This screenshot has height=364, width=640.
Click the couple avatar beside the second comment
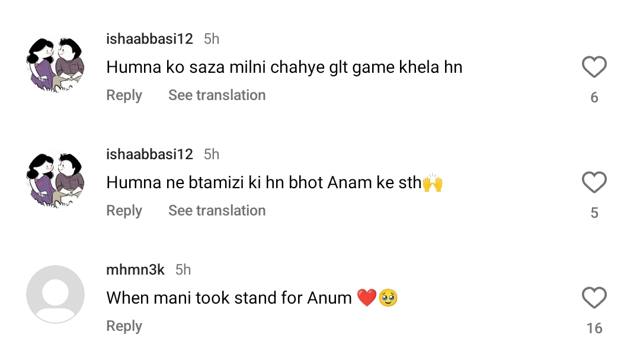pos(55,179)
